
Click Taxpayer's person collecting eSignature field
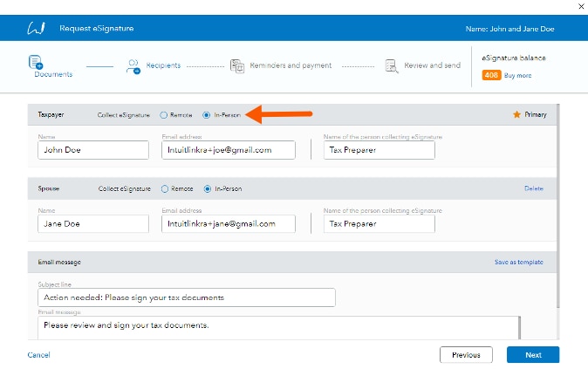379,150
